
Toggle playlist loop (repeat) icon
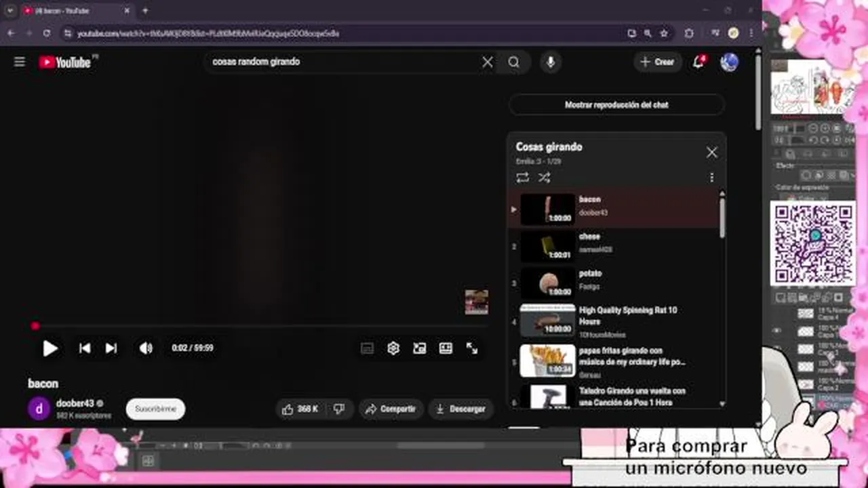pyautogui.click(x=522, y=178)
